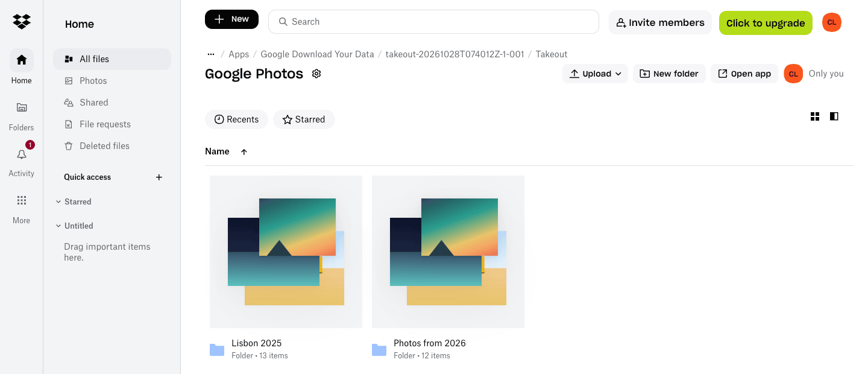Open Dropbox logo home
This screenshot has width=868, height=374.
22,22
